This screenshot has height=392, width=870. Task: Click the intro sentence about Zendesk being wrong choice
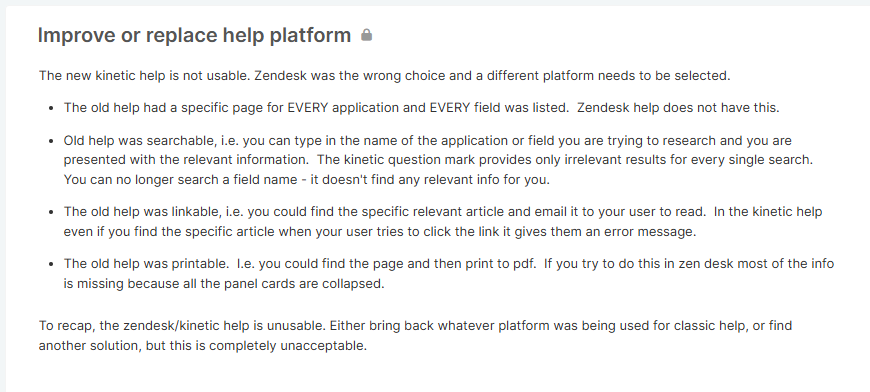(x=385, y=75)
